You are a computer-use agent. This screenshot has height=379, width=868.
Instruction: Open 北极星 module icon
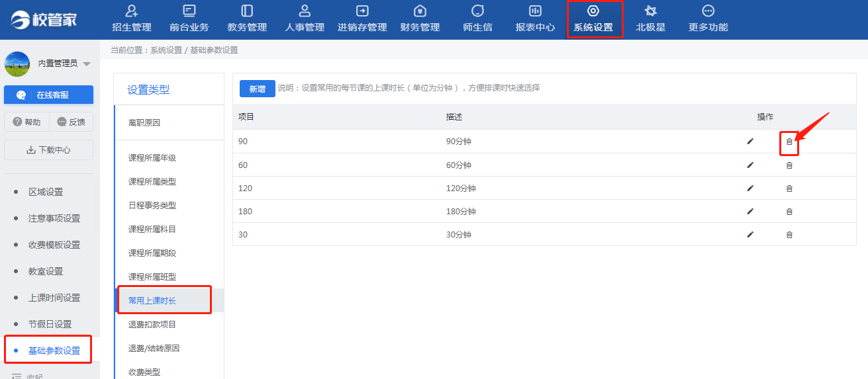click(650, 11)
